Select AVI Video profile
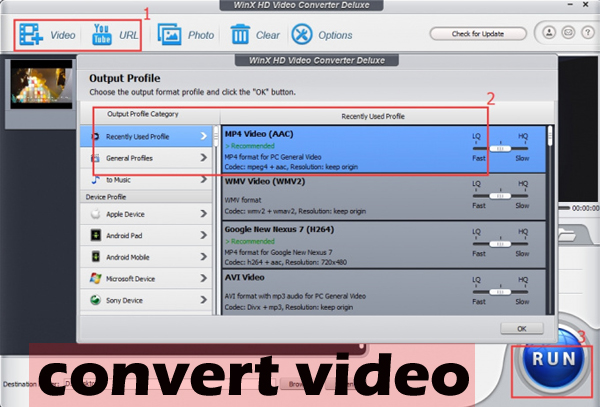Screen dimensions: 600x407 point(384,292)
